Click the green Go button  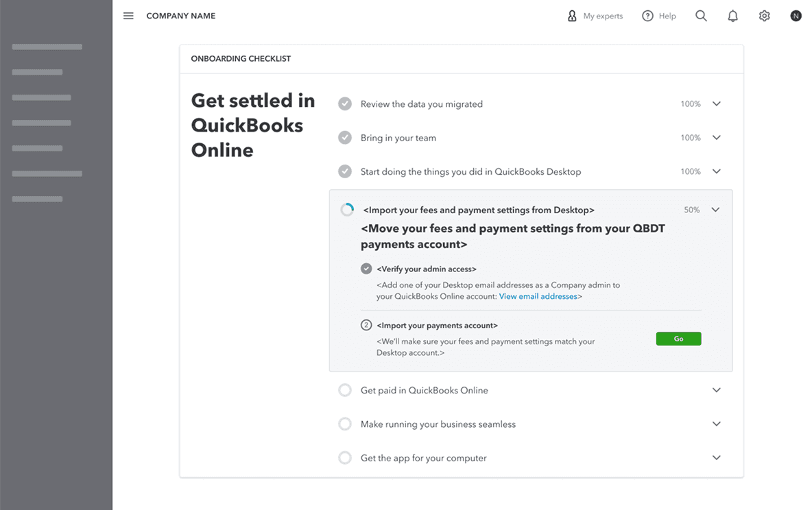tap(678, 339)
